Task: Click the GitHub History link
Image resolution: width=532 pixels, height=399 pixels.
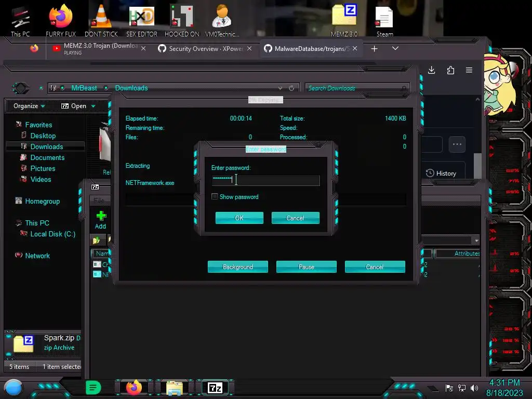Action: point(442,174)
